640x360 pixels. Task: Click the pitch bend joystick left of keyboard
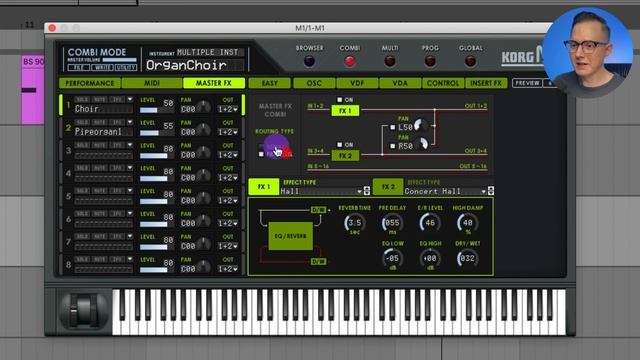[x=83, y=310]
